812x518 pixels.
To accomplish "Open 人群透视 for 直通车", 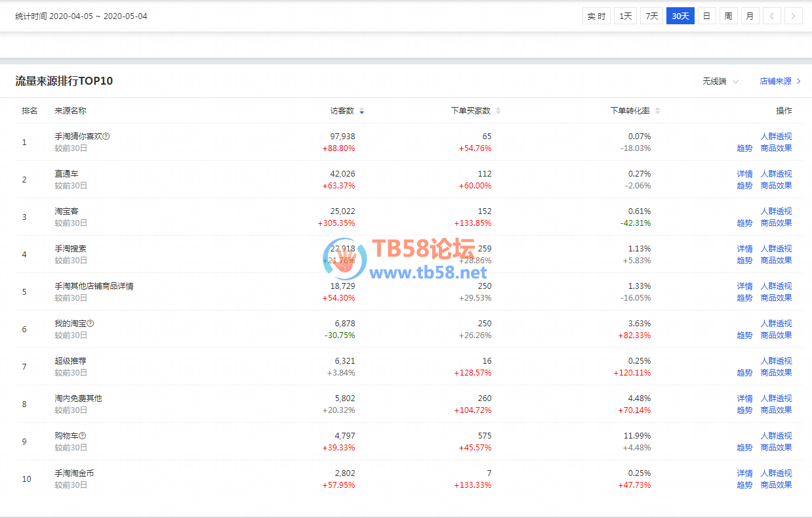I will point(776,174).
